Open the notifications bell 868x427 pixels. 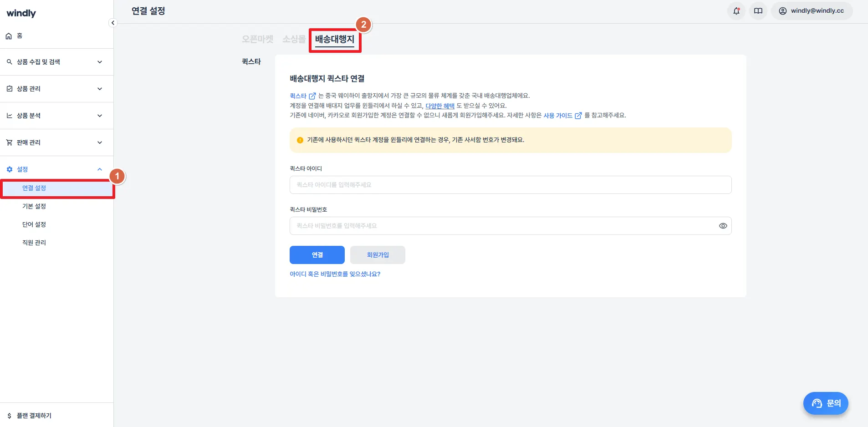click(x=736, y=11)
